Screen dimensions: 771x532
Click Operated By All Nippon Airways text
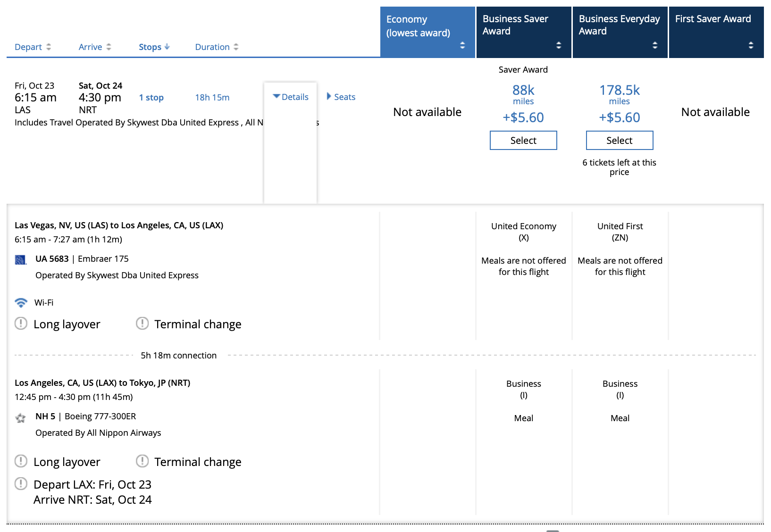click(x=98, y=433)
